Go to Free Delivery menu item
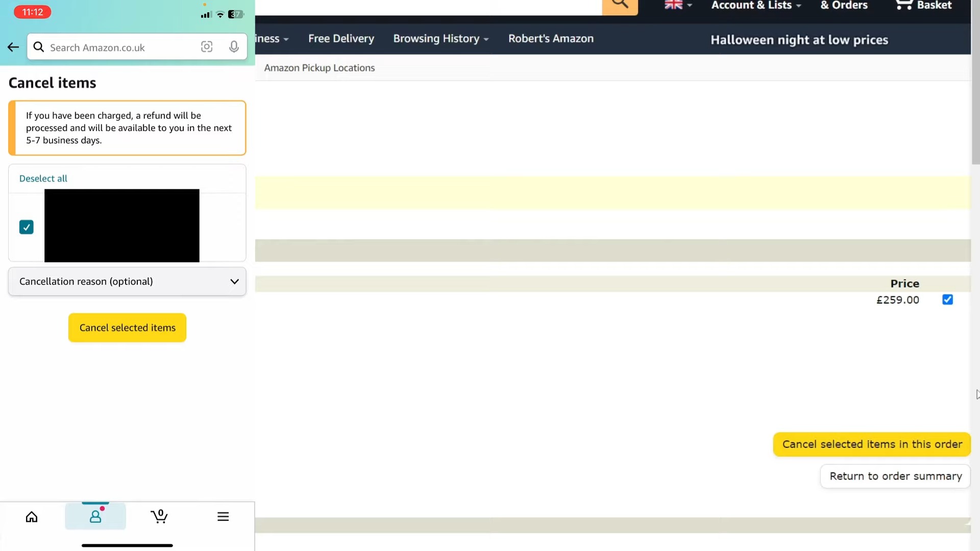This screenshot has height=551, width=980. point(341,39)
